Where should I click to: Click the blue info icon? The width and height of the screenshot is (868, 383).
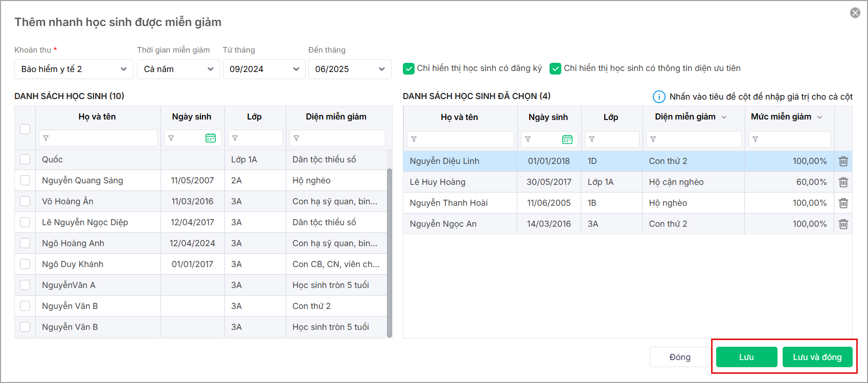(659, 97)
